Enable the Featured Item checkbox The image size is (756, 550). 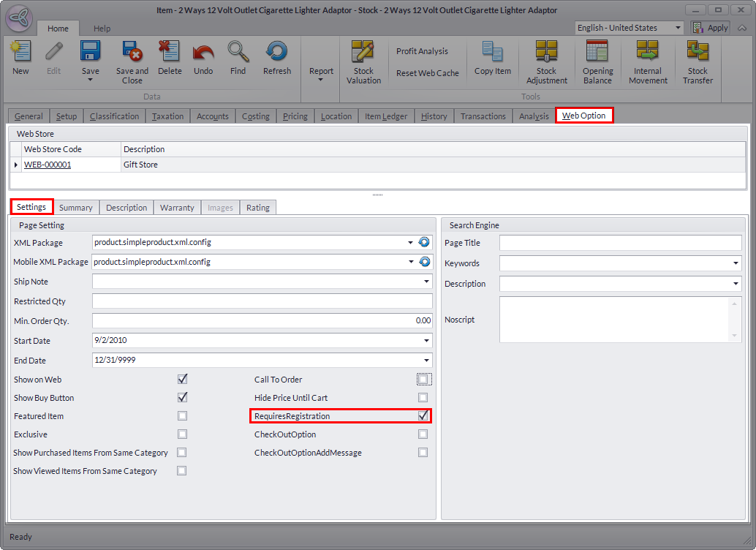(182, 416)
